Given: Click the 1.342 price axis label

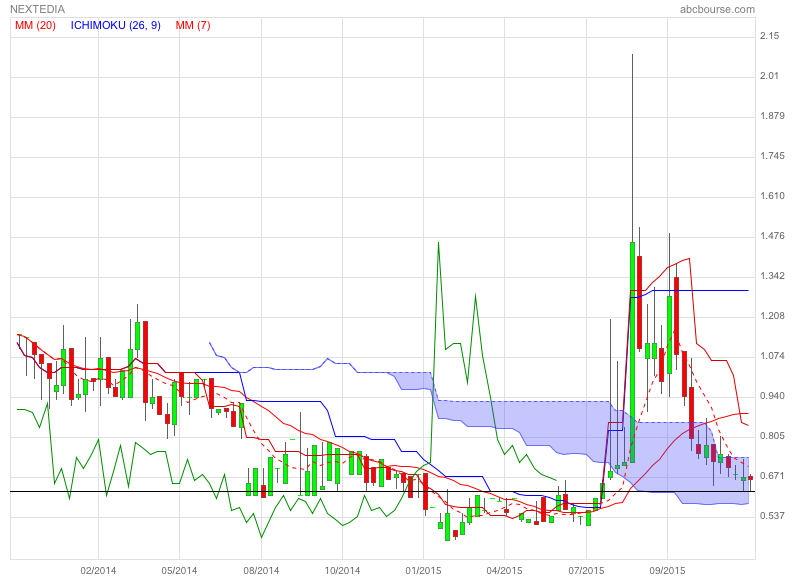Looking at the screenshot, I should pyautogui.click(x=772, y=276).
